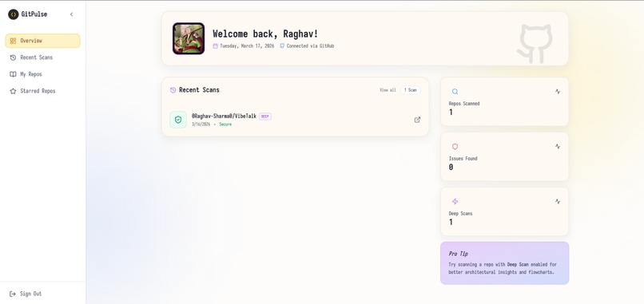Viewport: 644px width, 304px height.
Task: Click the Recent Scans card heading
Action: (199, 90)
